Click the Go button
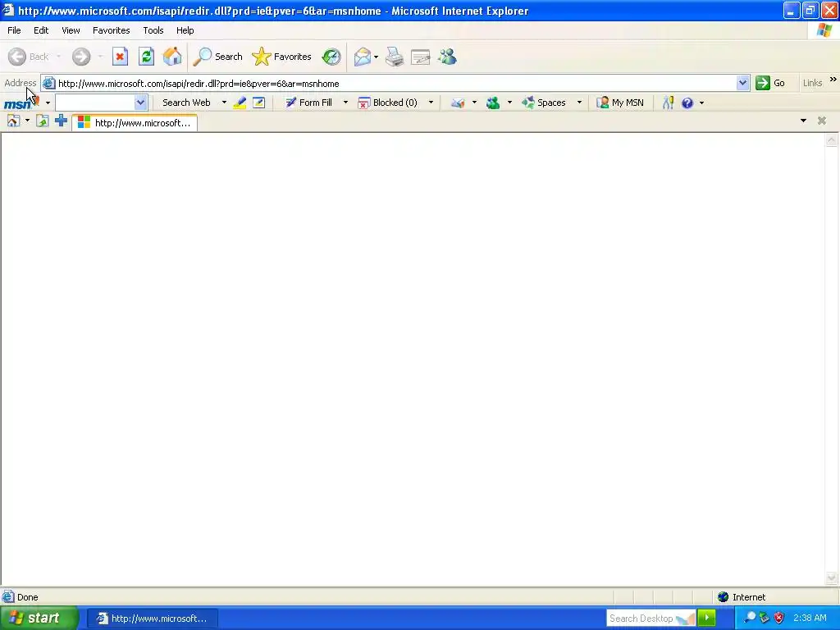Image resolution: width=840 pixels, height=630 pixels. 770,83
